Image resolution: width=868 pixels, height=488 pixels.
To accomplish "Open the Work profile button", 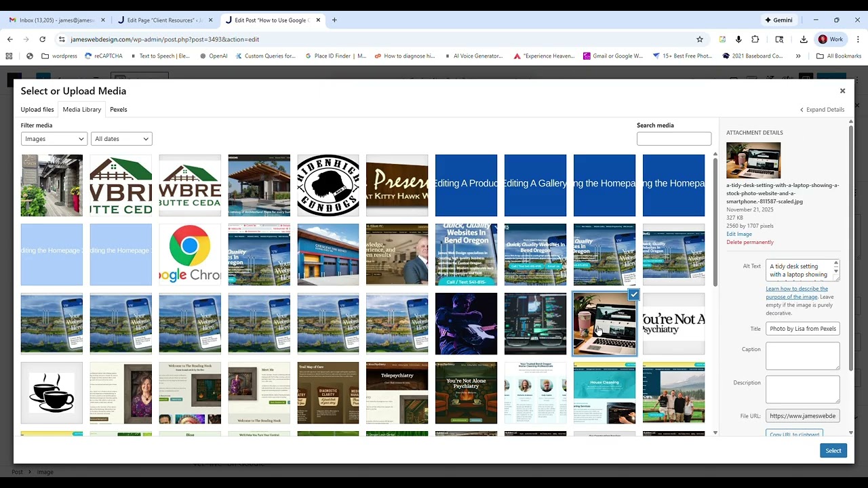I will coord(831,39).
